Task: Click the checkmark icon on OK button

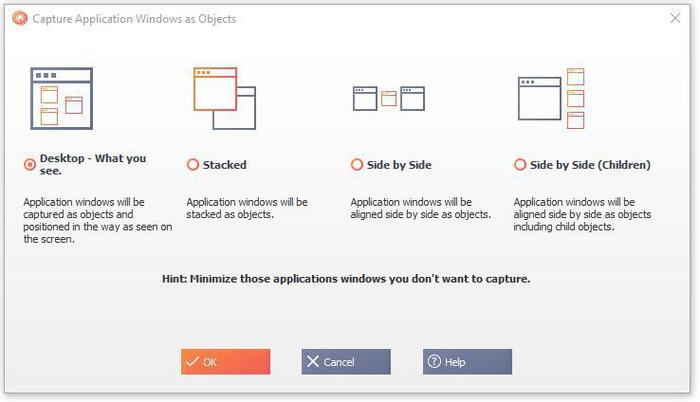Action: (x=191, y=362)
